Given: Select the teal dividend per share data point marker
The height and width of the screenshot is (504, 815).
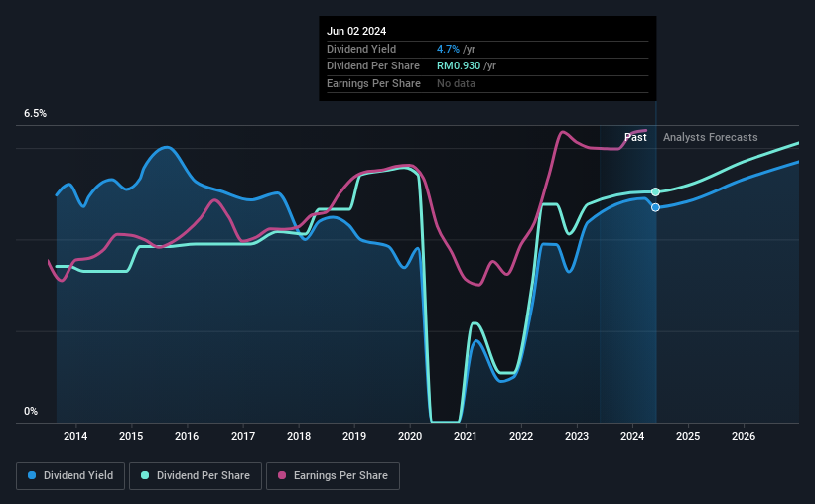Looking at the screenshot, I should tap(655, 191).
